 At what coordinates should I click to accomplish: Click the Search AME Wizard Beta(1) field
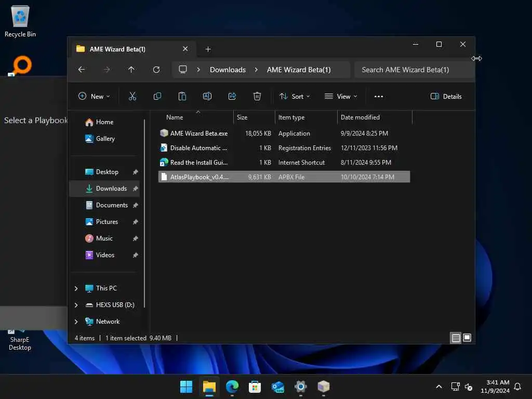pyautogui.click(x=414, y=70)
